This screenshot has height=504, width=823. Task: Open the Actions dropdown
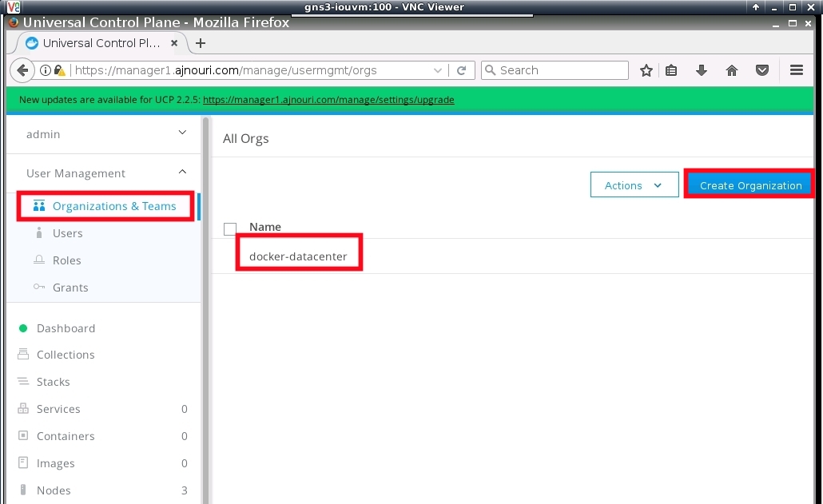pyautogui.click(x=634, y=185)
